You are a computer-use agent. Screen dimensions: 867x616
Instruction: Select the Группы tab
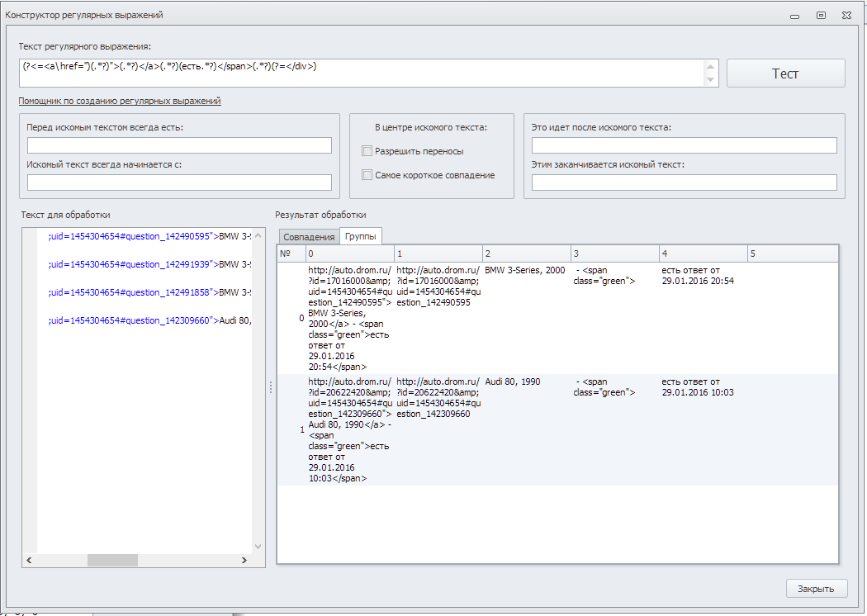361,237
